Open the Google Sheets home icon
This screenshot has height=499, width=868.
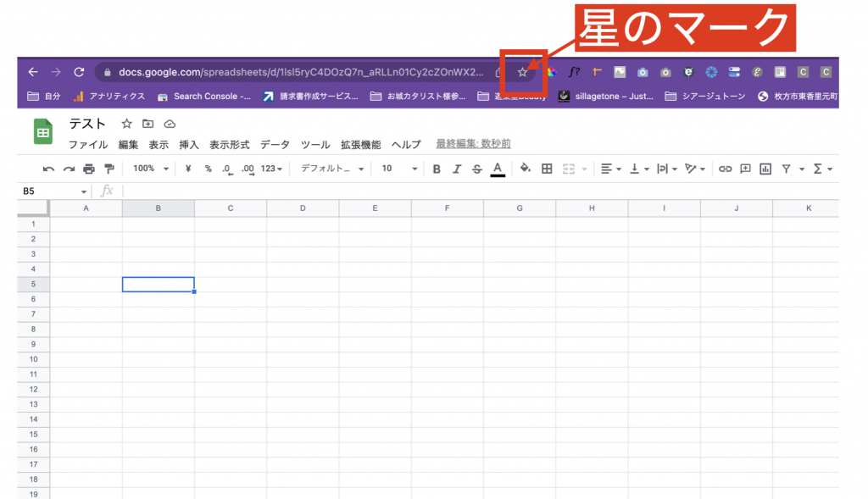pos(43,131)
